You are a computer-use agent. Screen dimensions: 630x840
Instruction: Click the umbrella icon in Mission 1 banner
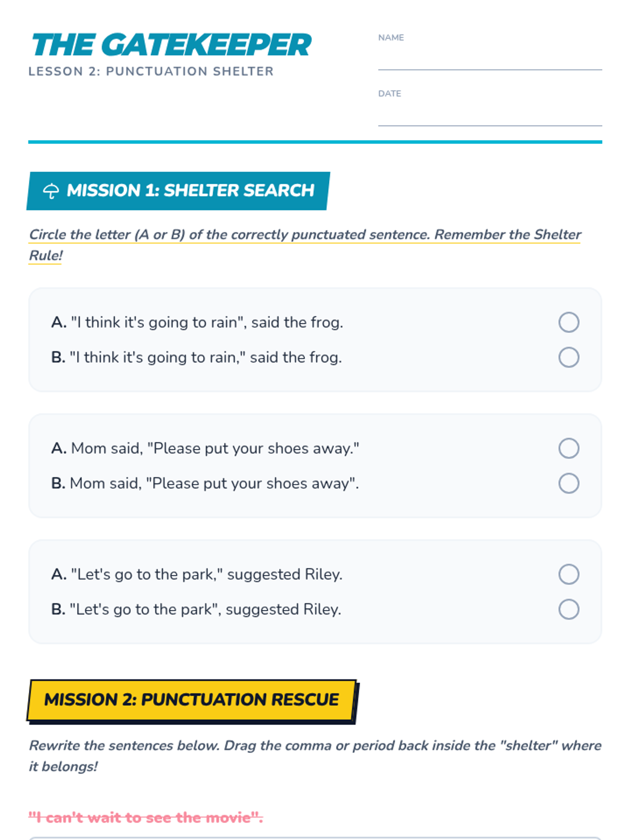(x=51, y=191)
